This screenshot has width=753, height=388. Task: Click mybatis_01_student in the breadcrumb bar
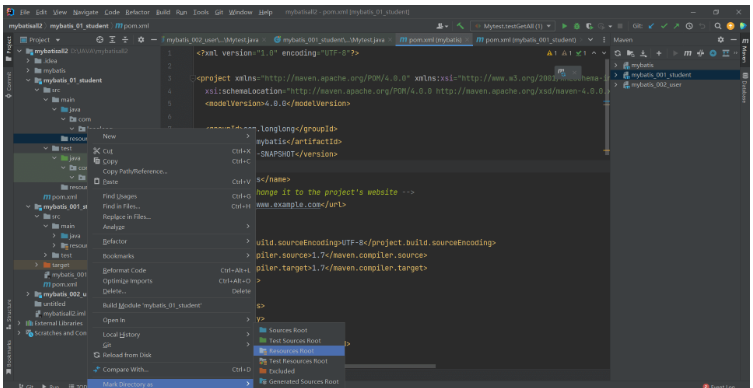click(79, 26)
